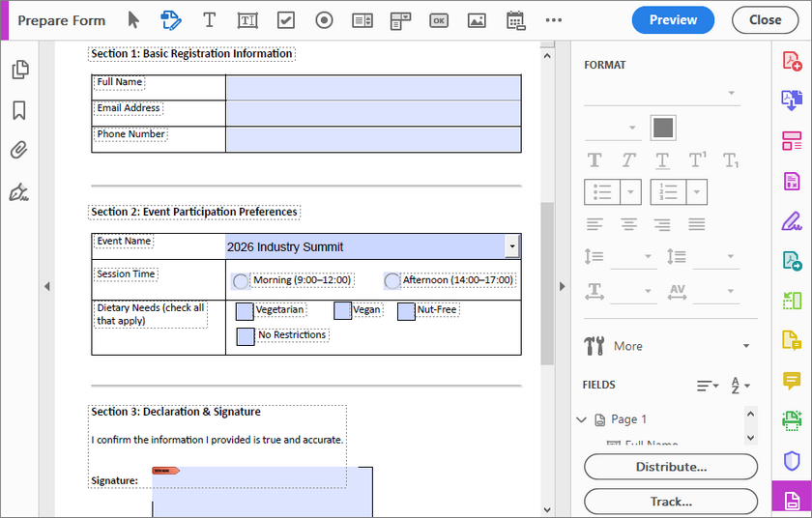Viewport: 812px width, 518px height.
Task: Align text right
Action: pyautogui.click(x=662, y=224)
